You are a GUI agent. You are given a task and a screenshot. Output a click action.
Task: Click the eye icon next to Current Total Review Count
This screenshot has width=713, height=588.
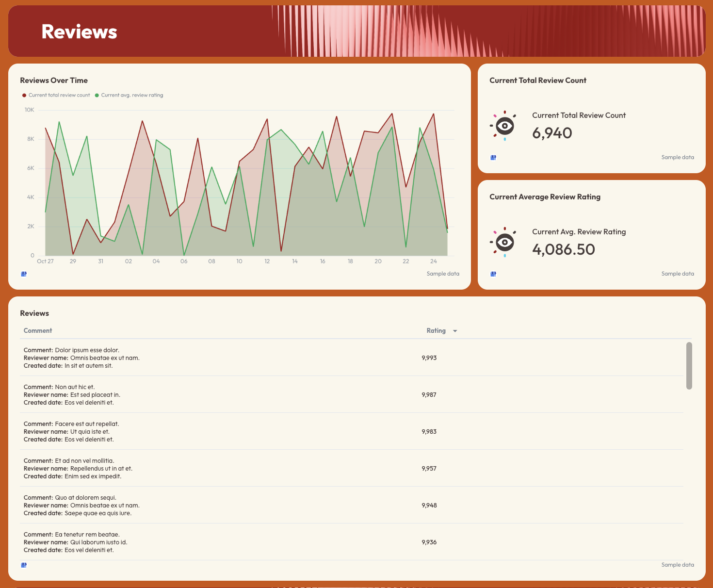pyautogui.click(x=504, y=125)
